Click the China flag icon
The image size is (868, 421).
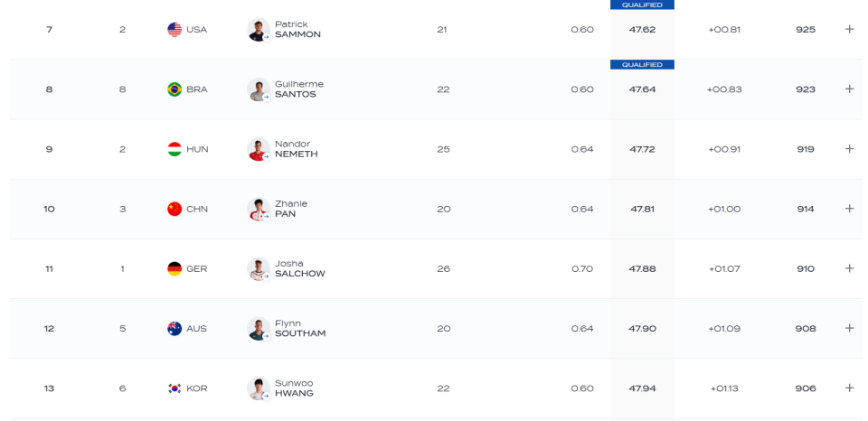(175, 209)
